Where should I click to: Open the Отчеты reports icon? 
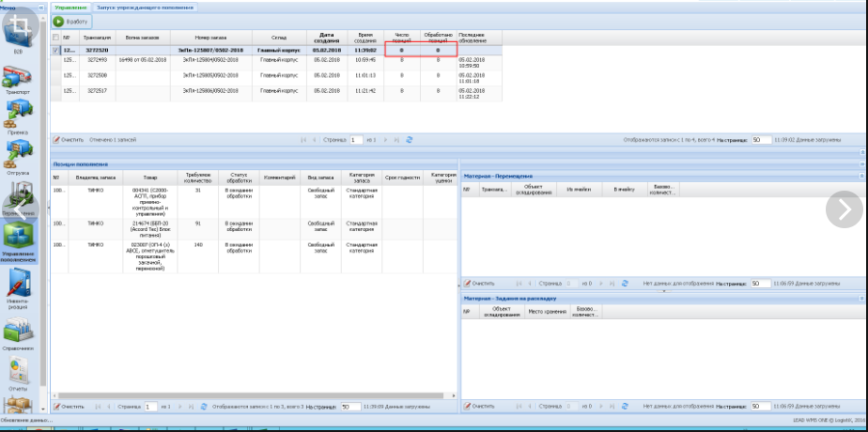pyautogui.click(x=18, y=369)
